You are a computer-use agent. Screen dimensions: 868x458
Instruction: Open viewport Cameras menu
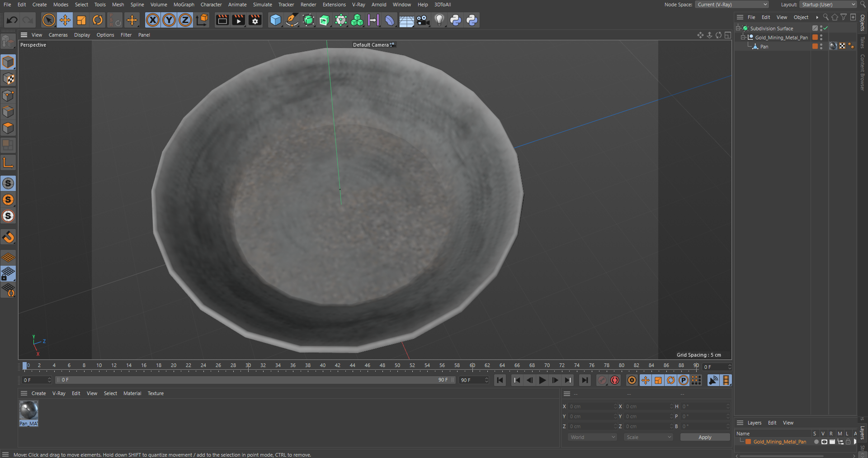pyautogui.click(x=58, y=35)
